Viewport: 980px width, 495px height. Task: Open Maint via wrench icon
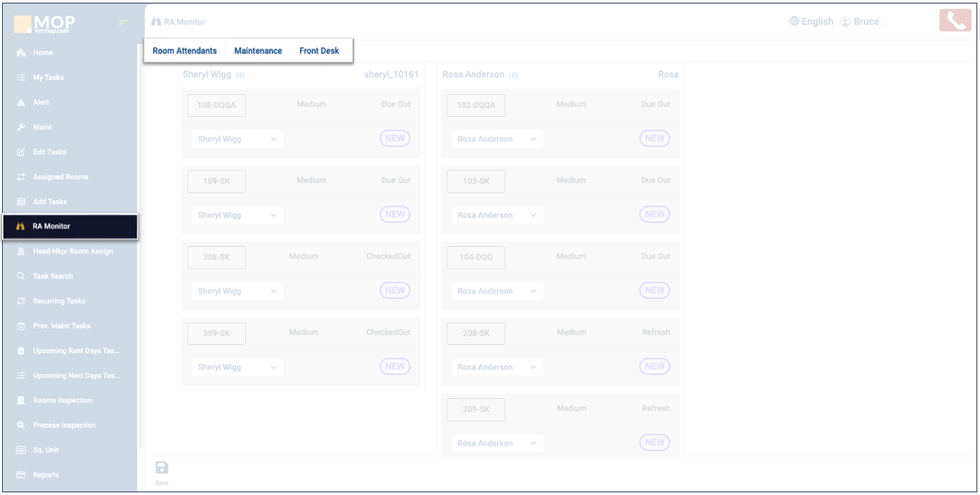[21, 127]
